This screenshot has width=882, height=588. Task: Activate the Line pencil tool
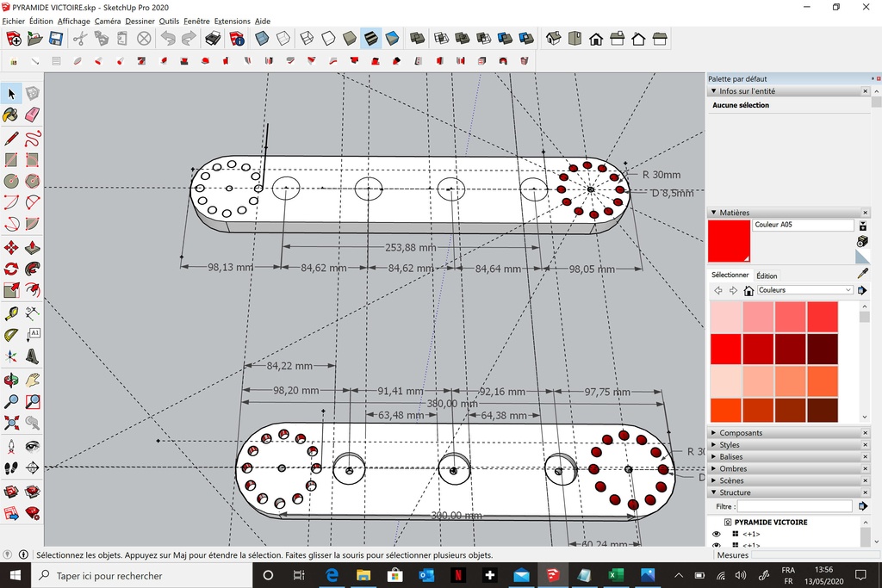coord(11,139)
